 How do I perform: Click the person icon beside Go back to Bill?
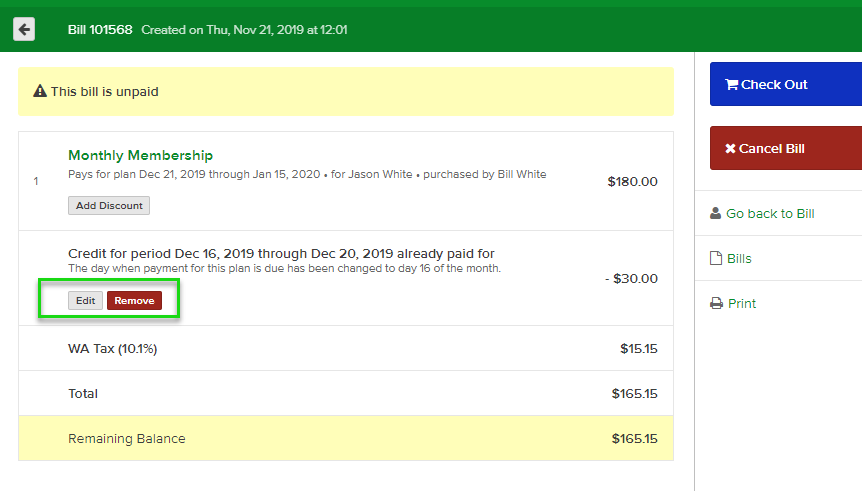715,213
